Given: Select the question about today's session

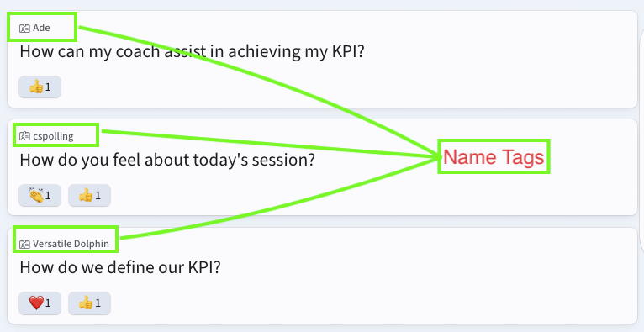Looking at the screenshot, I should click(x=167, y=160).
